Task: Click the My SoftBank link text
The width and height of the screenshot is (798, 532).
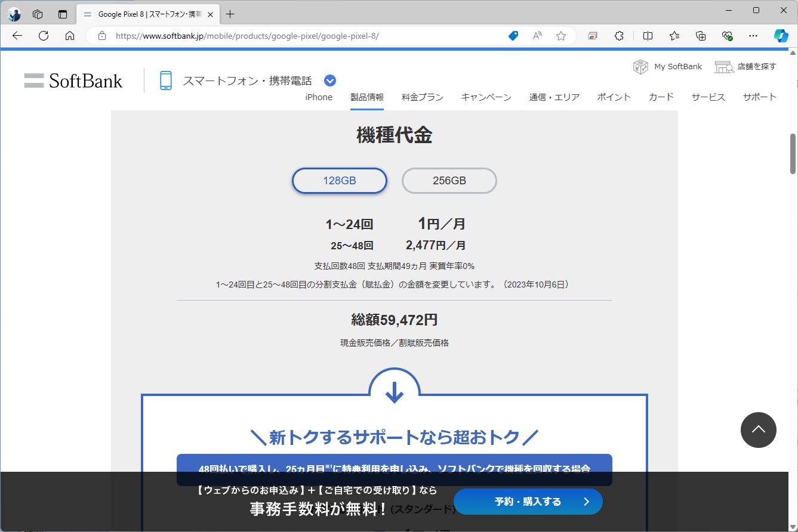Action: coord(678,67)
